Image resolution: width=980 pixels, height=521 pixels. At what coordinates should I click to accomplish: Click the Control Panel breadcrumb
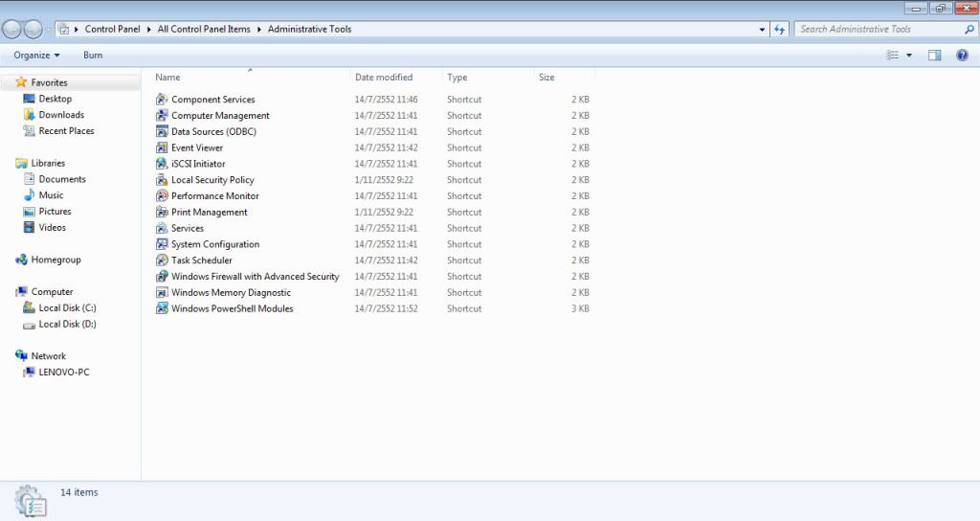pos(113,29)
